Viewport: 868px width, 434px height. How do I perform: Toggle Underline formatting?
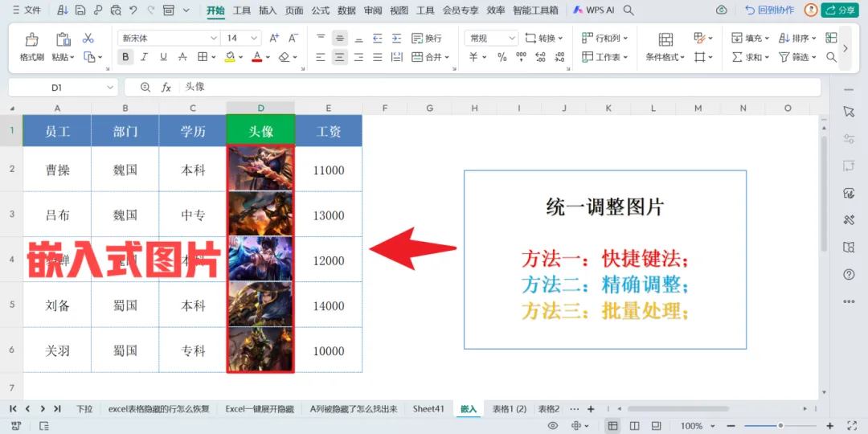coord(163,56)
